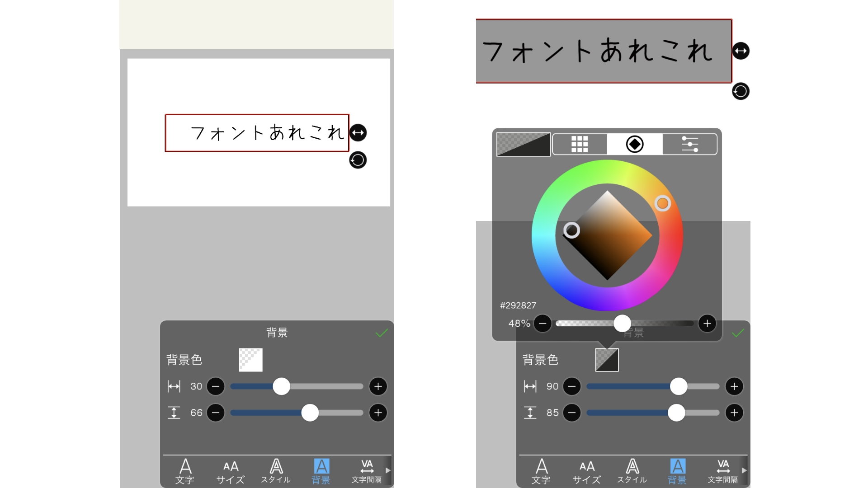
Task: Open the background color swatch picker
Action: pyautogui.click(x=606, y=359)
